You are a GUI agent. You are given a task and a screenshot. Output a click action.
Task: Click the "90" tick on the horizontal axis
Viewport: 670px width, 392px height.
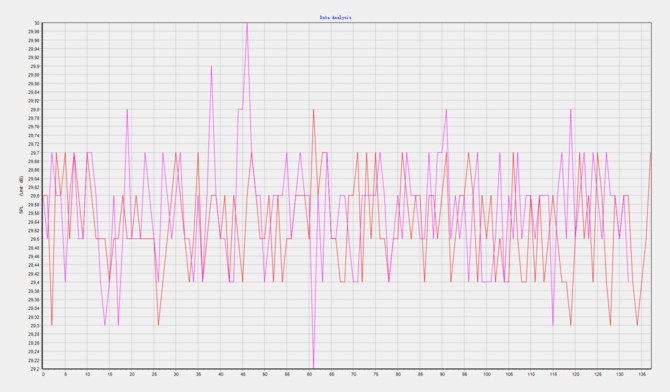(x=443, y=374)
